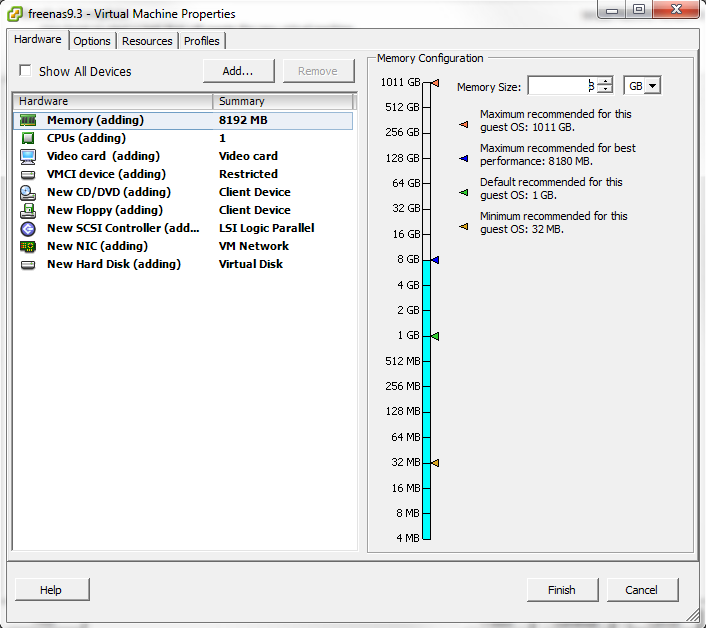Select the VMCI device (adding) row
Viewport: 706px width, 628px height.
point(183,174)
